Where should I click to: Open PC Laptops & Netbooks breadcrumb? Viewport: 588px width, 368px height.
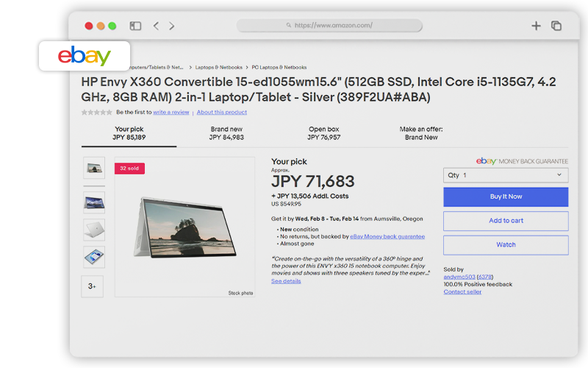(x=279, y=67)
